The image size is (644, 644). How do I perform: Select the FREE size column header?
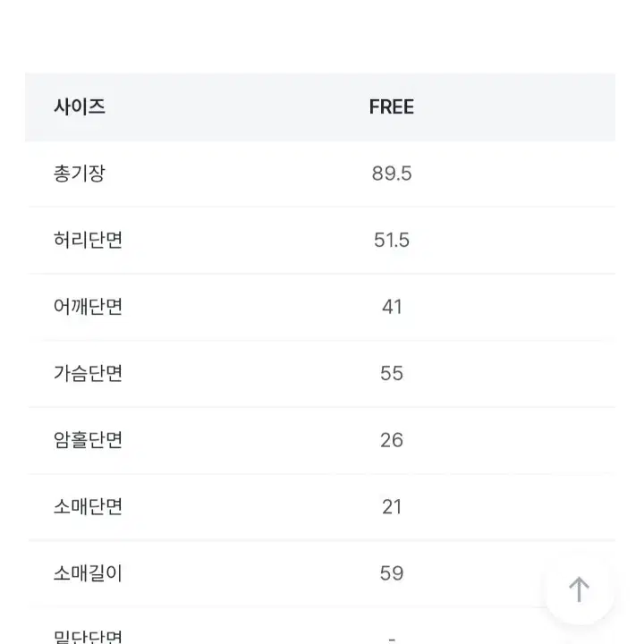click(x=392, y=106)
